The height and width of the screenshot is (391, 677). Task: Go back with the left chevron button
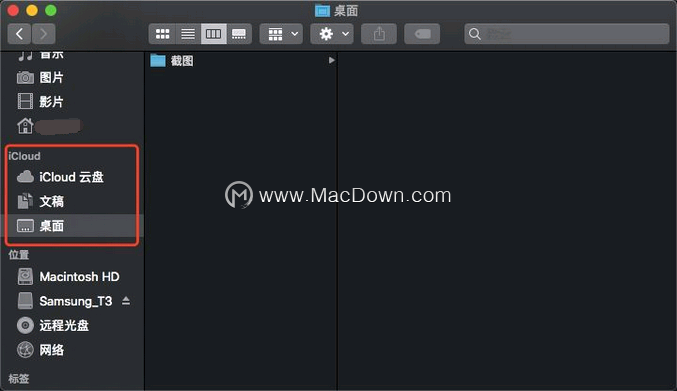pyautogui.click(x=19, y=34)
